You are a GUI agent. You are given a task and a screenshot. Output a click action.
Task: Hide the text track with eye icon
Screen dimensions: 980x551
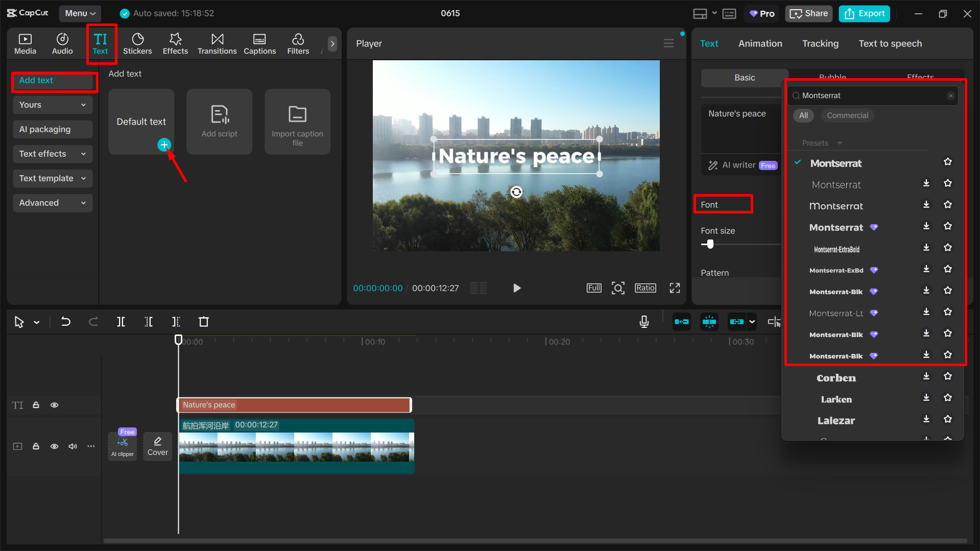pyautogui.click(x=54, y=405)
